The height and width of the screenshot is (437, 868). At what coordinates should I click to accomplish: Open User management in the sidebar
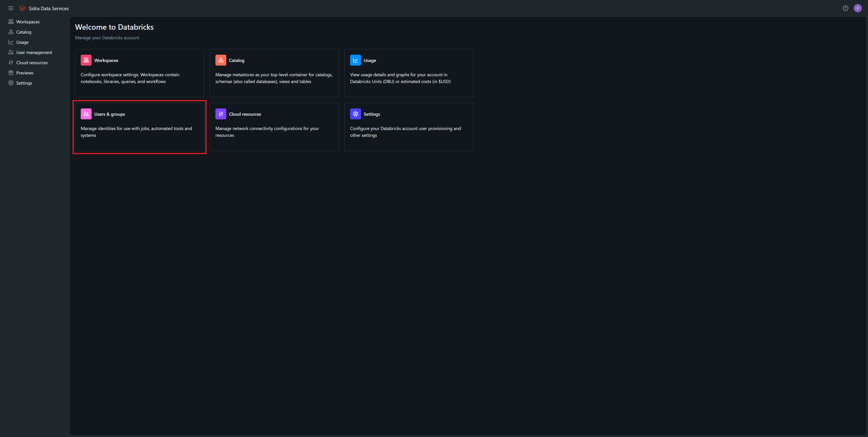[x=34, y=52]
